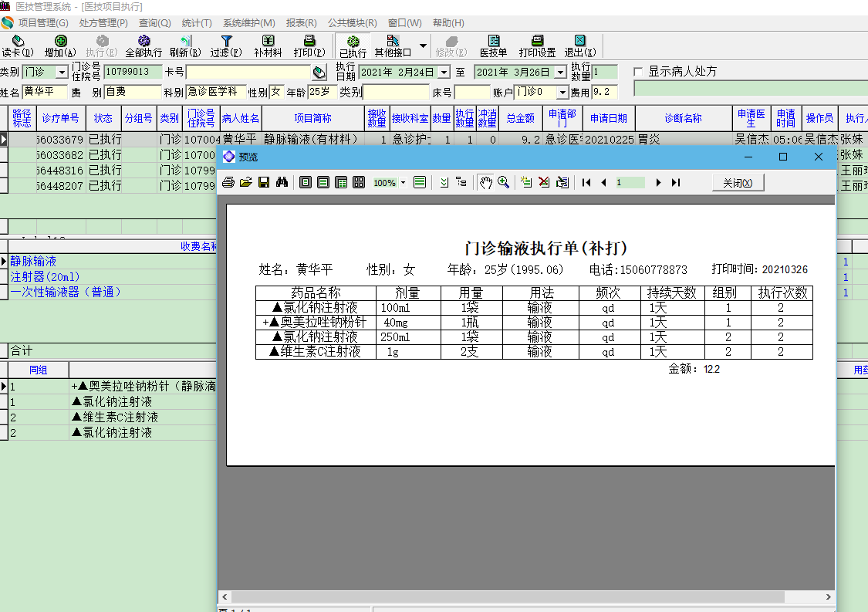Viewport: 868px width, 612px height.
Task: Open the 项目管理(G) menu
Action: point(43,22)
